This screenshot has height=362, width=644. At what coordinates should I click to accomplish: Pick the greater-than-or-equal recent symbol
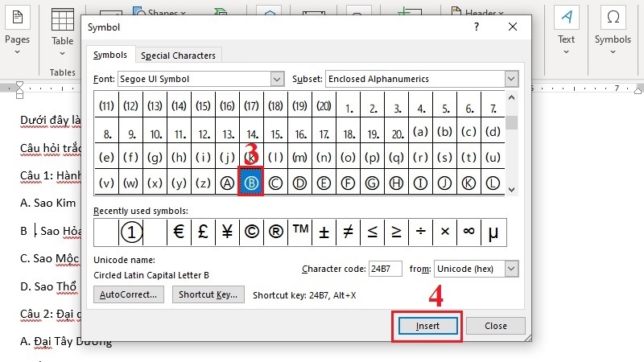396,232
